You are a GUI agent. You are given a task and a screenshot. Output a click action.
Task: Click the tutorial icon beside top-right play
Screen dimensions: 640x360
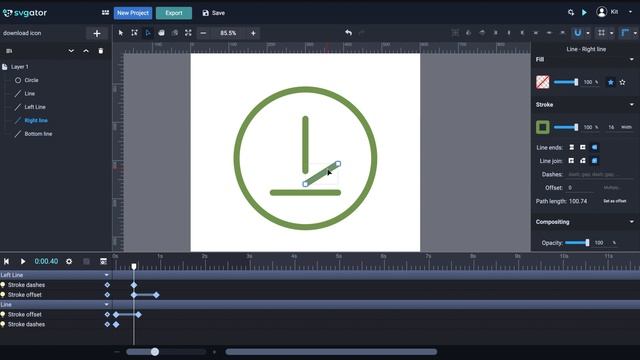click(571, 13)
